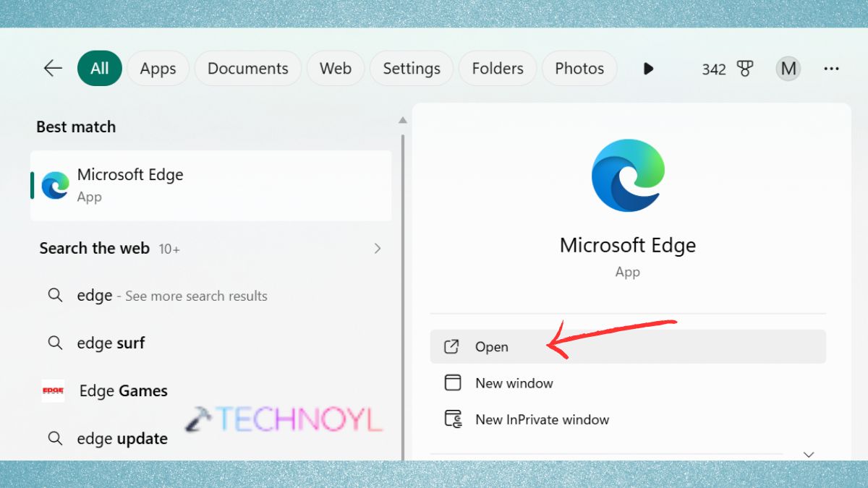Select the All filter tab

[100, 69]
